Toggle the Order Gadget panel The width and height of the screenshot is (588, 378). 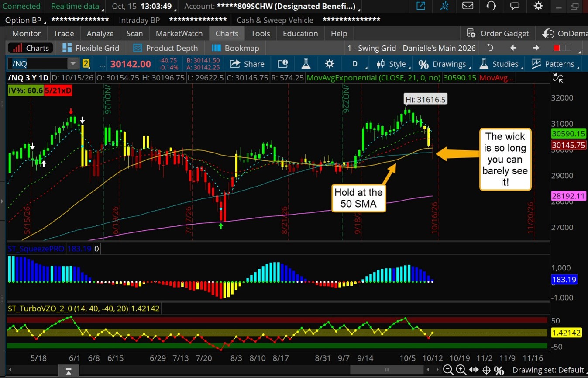[x=498, y=34]
